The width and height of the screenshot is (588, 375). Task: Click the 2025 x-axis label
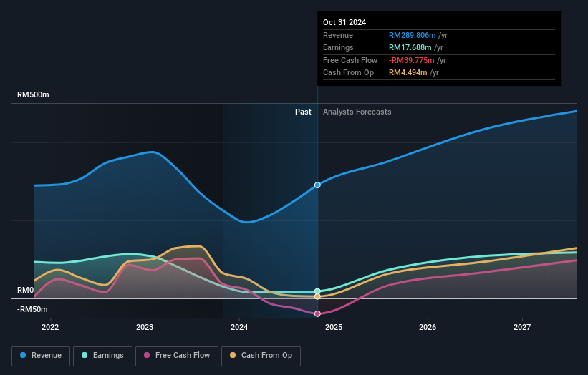click(x=334, y=328)
